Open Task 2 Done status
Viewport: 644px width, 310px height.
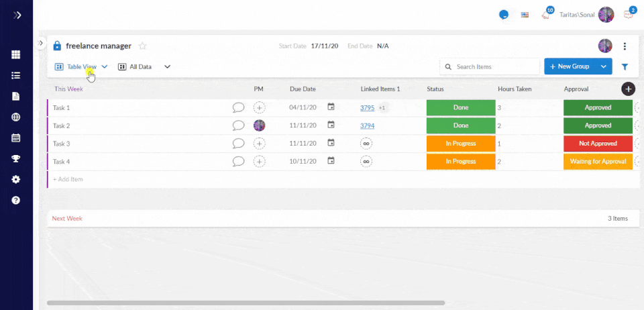click(461, 125)
